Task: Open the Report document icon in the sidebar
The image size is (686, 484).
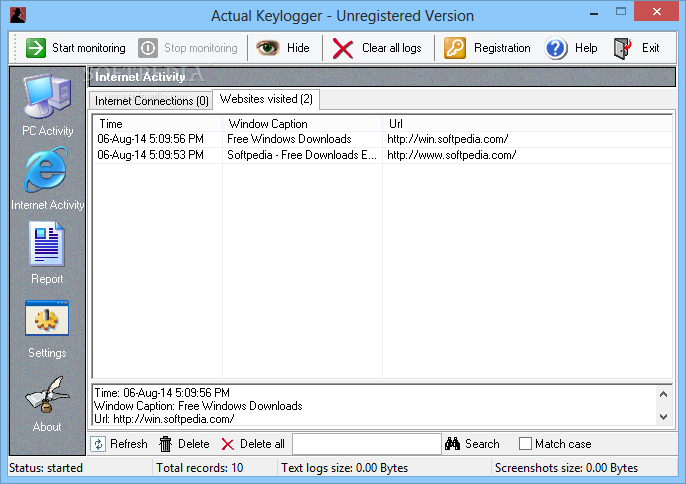Action: click(x=47, y=244)
